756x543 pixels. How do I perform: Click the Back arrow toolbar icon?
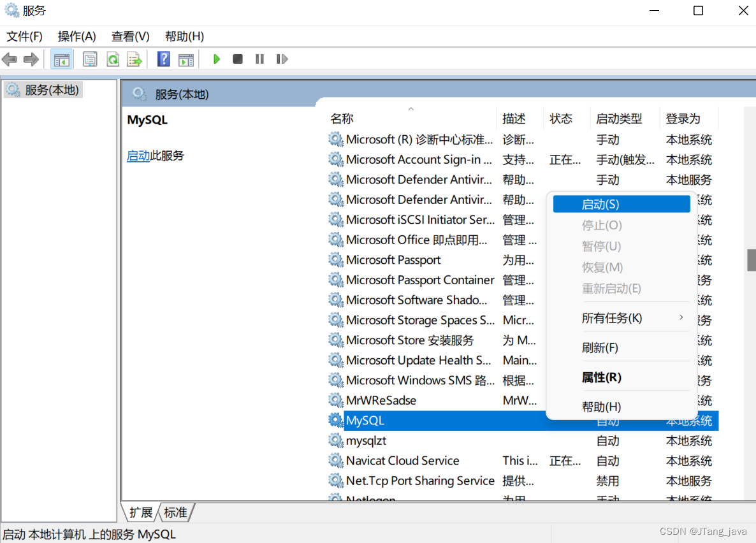pyautogui.click(x=10, y=59)
